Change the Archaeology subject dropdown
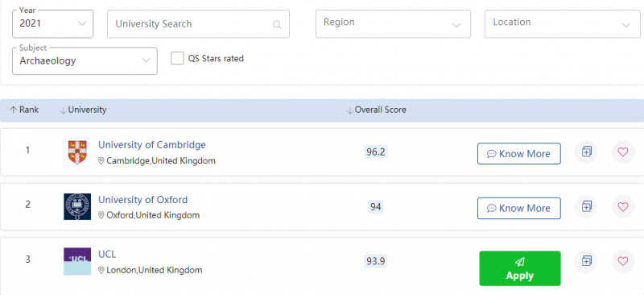Screen dimensions: 644x295 (x=85, y=61)
